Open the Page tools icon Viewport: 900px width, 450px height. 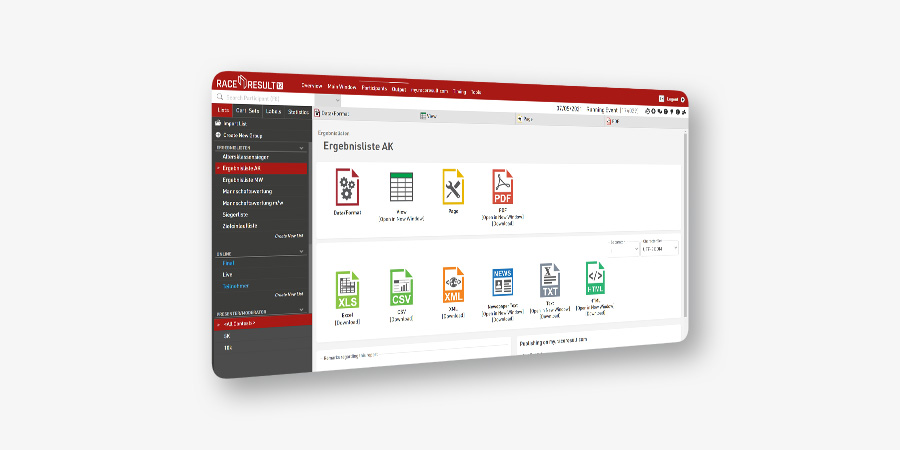[x=453, y=187]
